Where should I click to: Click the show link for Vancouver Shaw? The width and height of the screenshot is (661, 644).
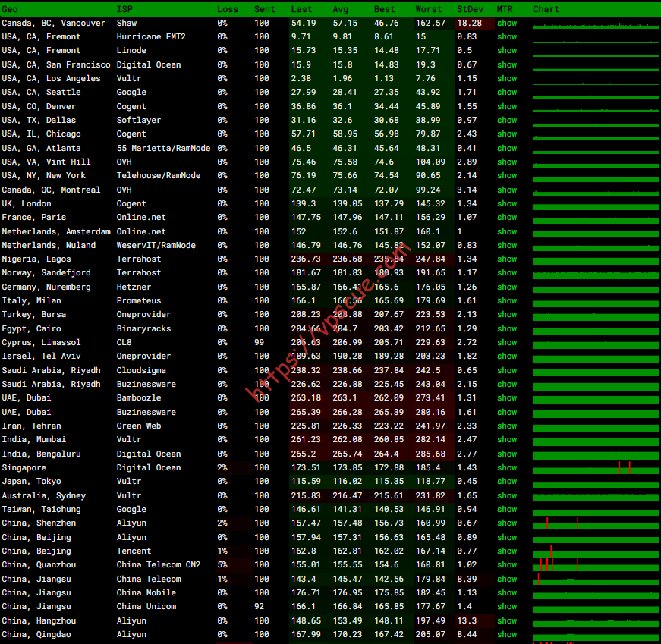point(507,24)
